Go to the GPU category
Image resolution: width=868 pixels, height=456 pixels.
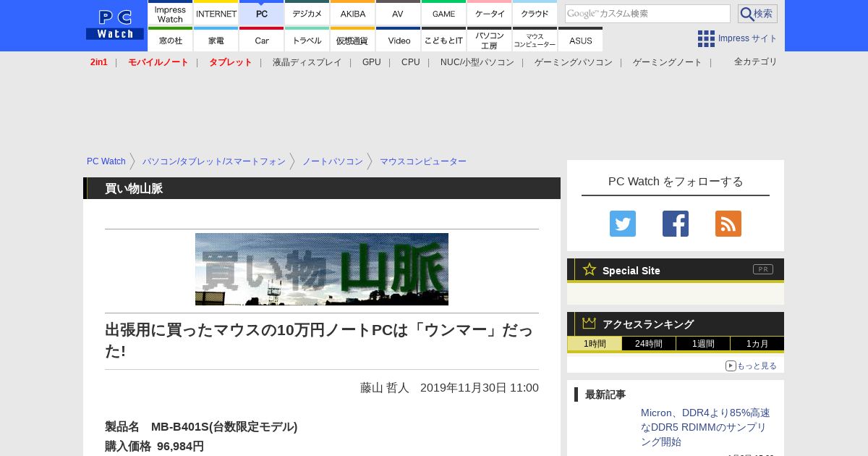372,62
